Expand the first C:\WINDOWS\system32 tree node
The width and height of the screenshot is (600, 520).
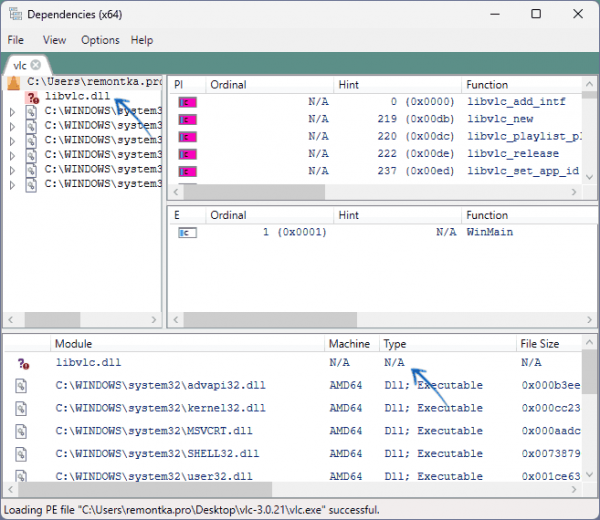click(x=12, y=112)
